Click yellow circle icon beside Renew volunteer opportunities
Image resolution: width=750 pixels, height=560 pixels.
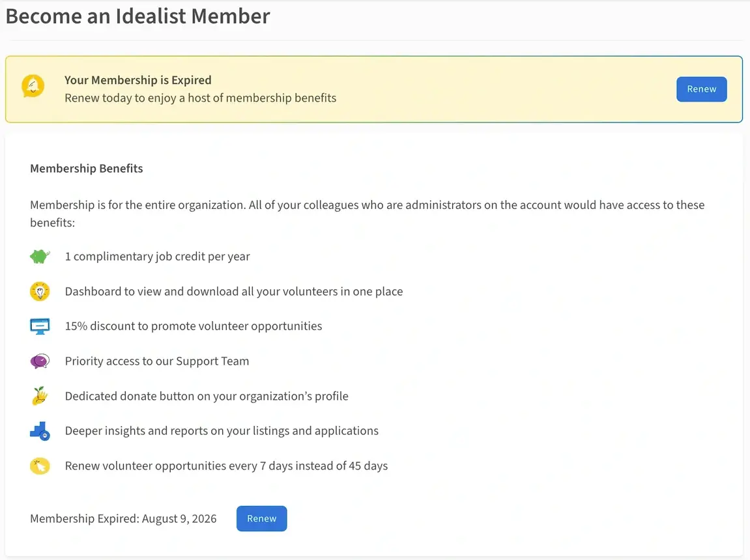pos(40,466)
